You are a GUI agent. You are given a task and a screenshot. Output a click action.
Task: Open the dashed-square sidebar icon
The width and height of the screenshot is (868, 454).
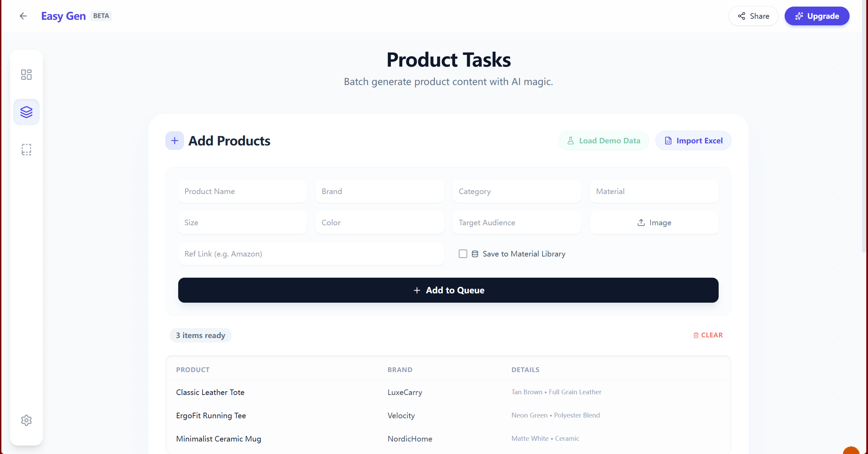(x=26, y=150)
